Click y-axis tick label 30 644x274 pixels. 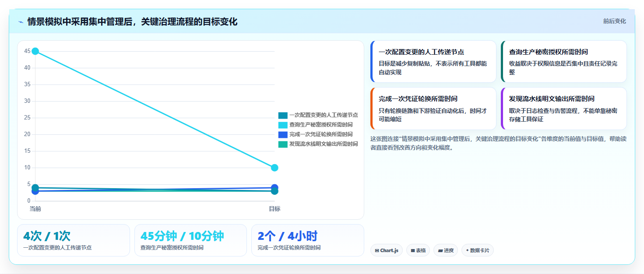tap(27, 101)
